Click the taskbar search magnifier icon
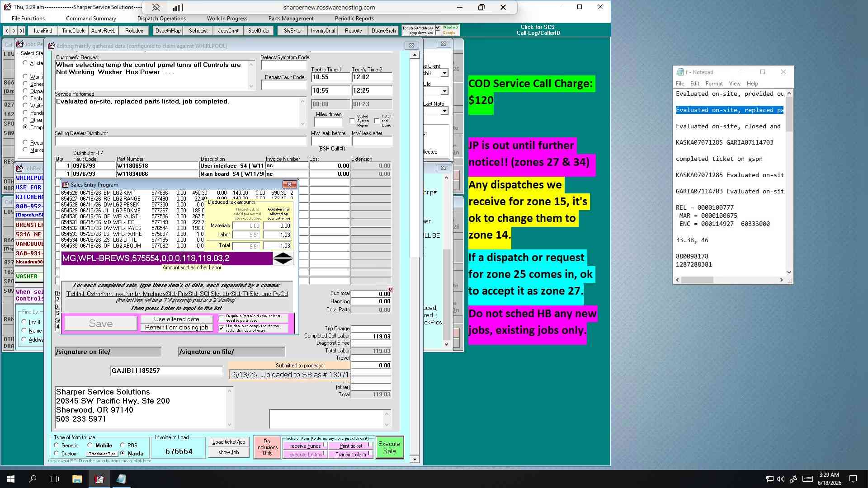Image resolution: width=868 pixels, height=488 pixels. 33,479
